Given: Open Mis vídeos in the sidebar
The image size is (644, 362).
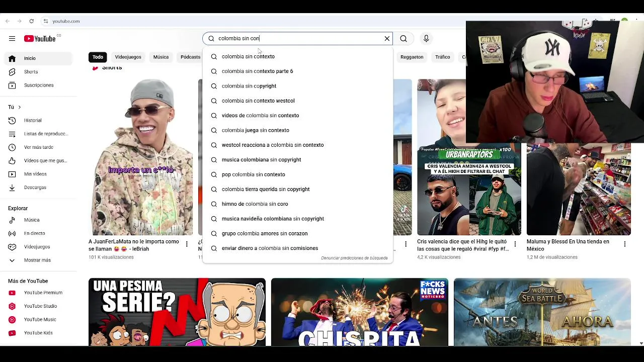Looking at the screenshot, I should coord(38,174).
